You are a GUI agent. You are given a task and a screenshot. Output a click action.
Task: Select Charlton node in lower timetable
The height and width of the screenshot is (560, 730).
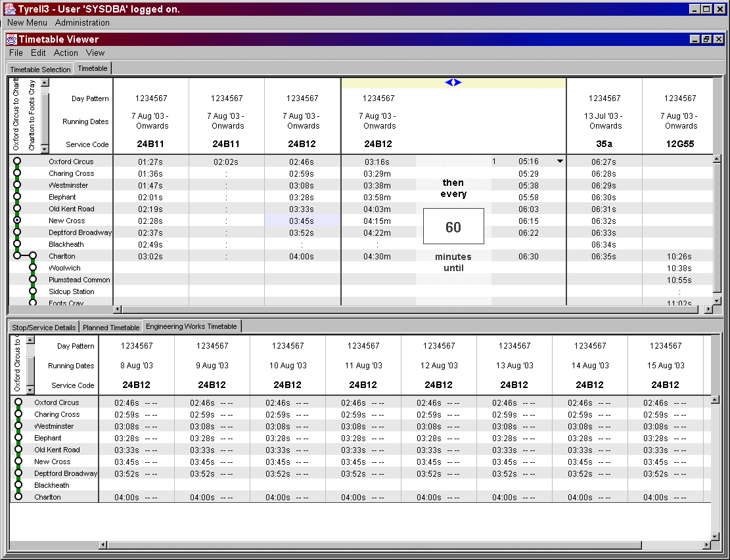tap(18, 496)
